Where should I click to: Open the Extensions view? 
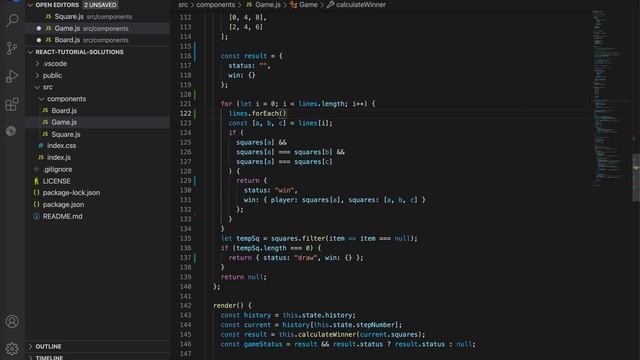[x=12, y=104]
